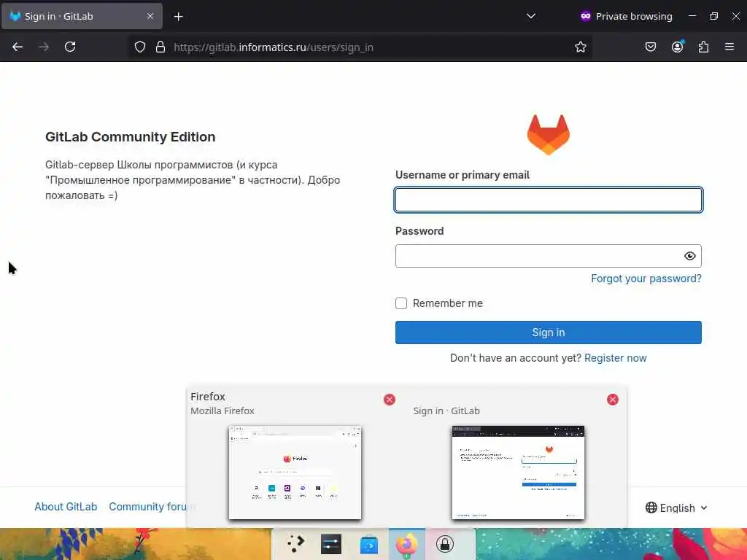Open Pocket save icon in toolbar
The image size is (747, 560).
pos(650,47)
